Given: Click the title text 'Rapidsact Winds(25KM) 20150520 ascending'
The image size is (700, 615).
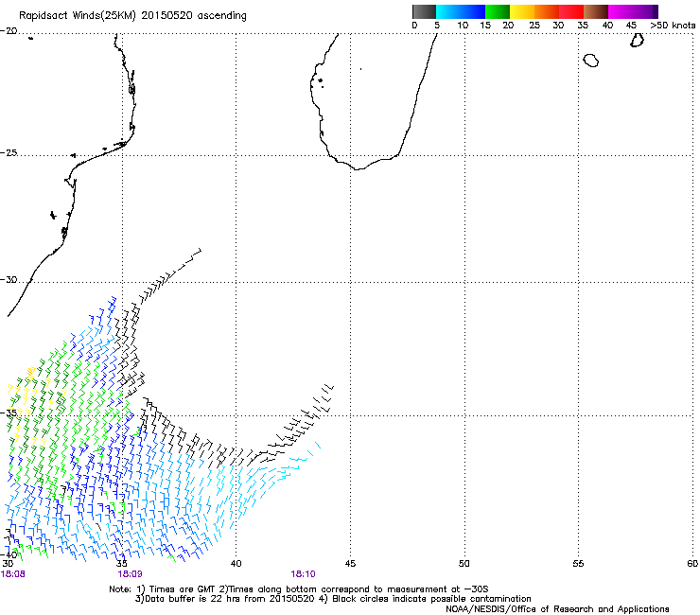Looking at the screenshot, I should tap(132, 15).
